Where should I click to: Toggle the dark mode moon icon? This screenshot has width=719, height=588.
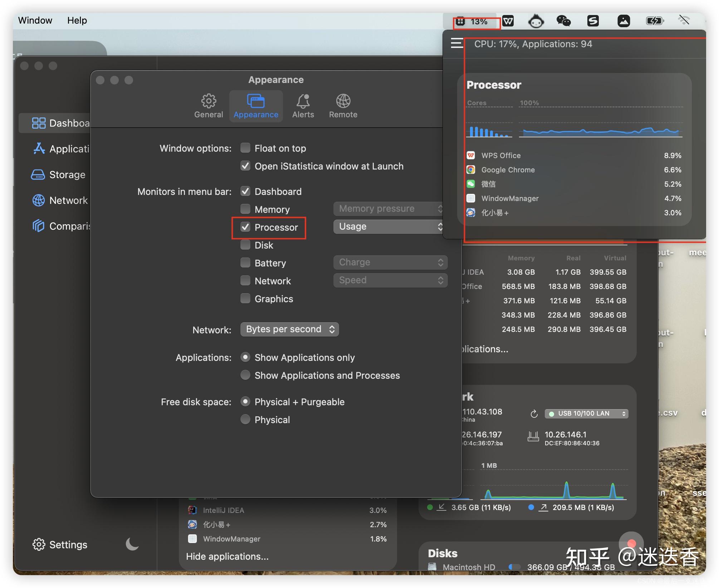[132, 544]
